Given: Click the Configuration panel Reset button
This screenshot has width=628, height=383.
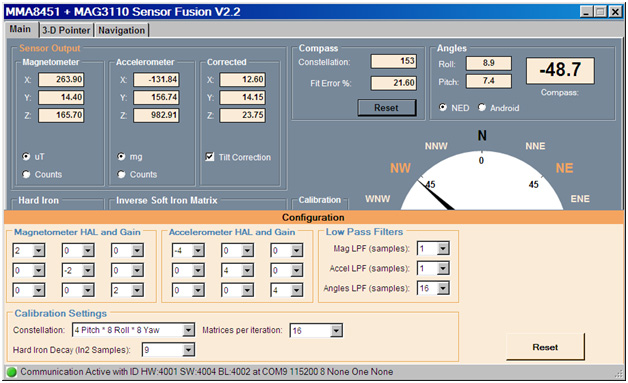Looking at the screenshot, I should [x=545, y=347].
